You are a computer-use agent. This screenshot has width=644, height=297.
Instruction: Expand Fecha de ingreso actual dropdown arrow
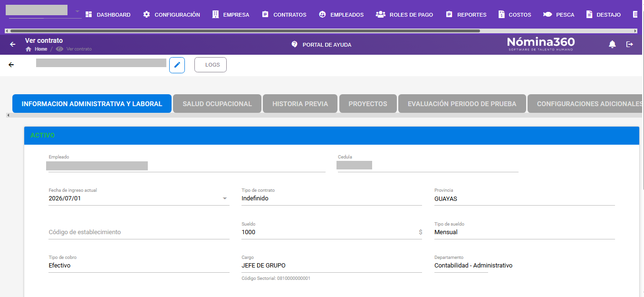pos(225,198)
